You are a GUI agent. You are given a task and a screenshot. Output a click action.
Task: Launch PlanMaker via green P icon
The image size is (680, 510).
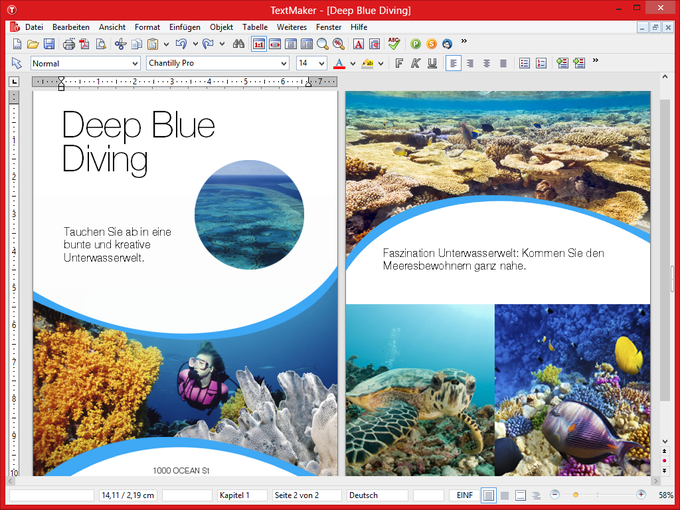pos(415,44)
